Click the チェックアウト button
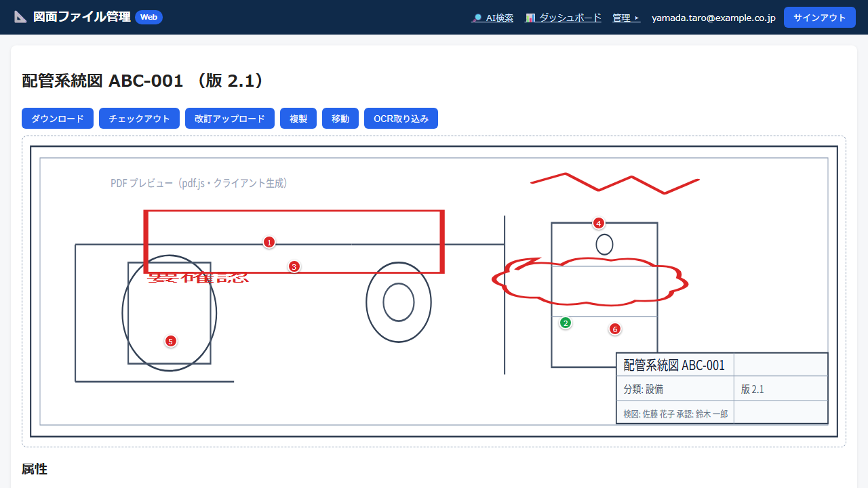Viewport: 868px width, 488px height. pyautogui.click(x=139, y=119)
